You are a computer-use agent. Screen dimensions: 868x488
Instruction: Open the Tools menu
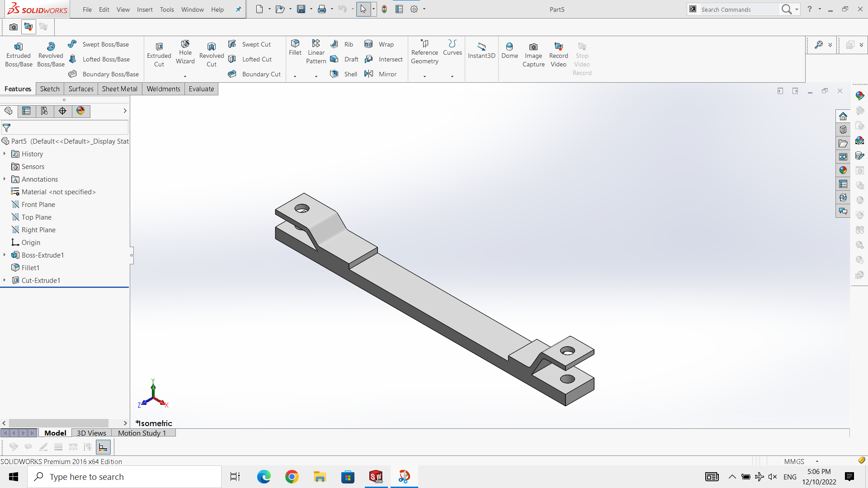click(167, 9)
